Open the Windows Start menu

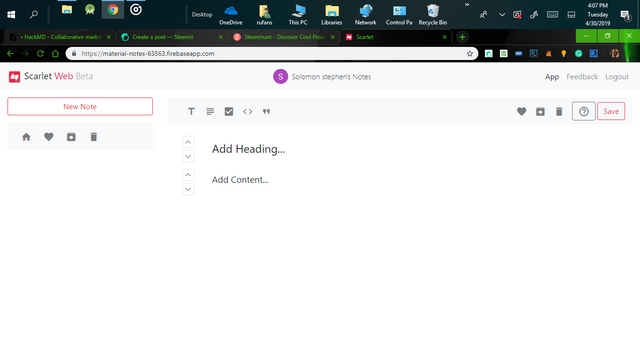pyautogui.click(x=11, y=15)
